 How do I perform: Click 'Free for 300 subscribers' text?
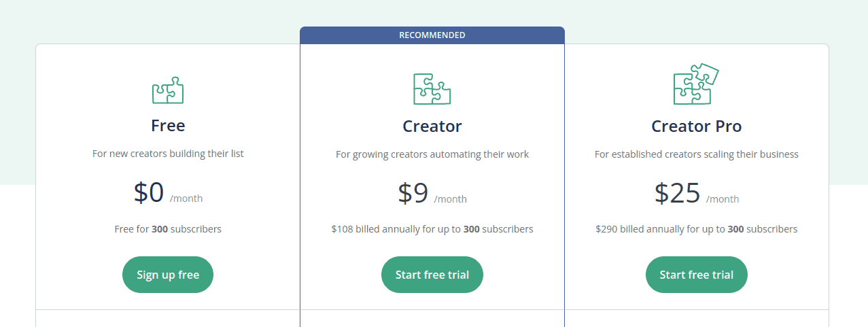(168, 229)
